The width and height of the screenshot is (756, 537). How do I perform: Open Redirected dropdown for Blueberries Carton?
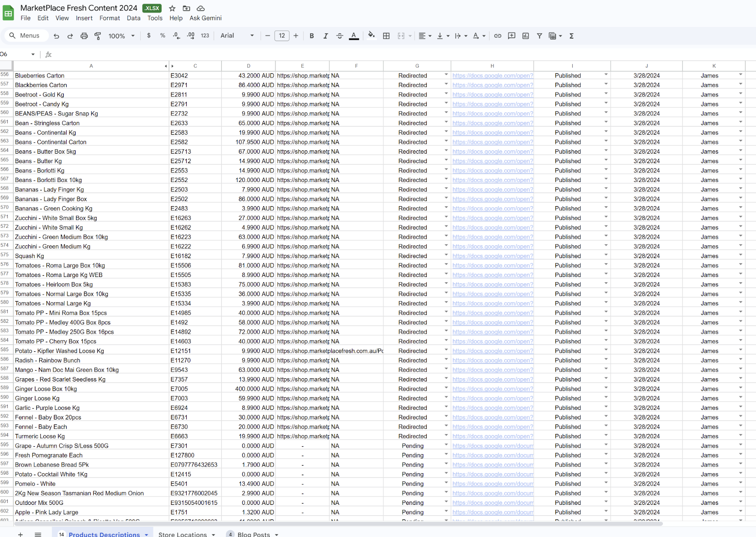tap(446, 75)
